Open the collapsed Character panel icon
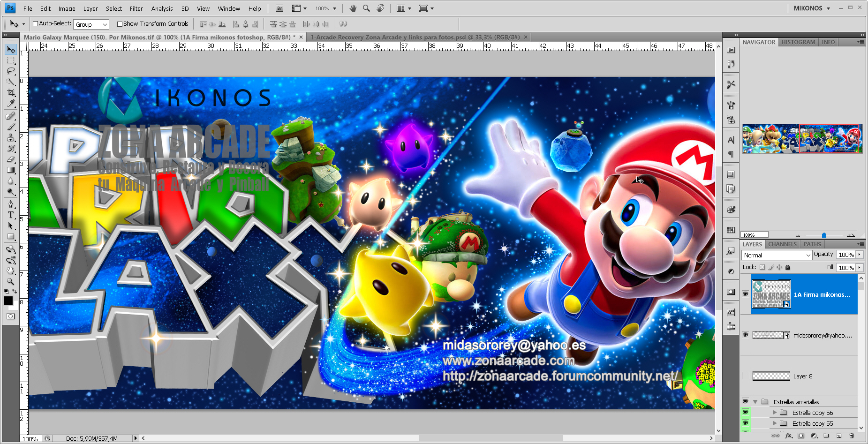868x444 pixels. coord(731,140)
